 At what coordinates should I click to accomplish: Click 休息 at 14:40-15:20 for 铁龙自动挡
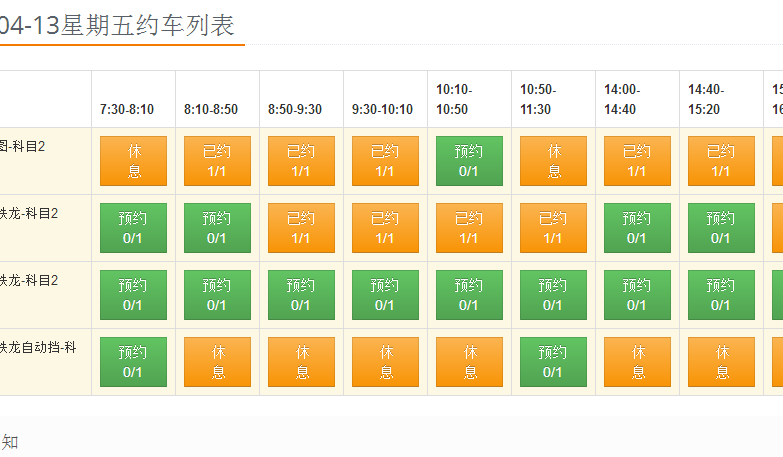click(721, 362)
